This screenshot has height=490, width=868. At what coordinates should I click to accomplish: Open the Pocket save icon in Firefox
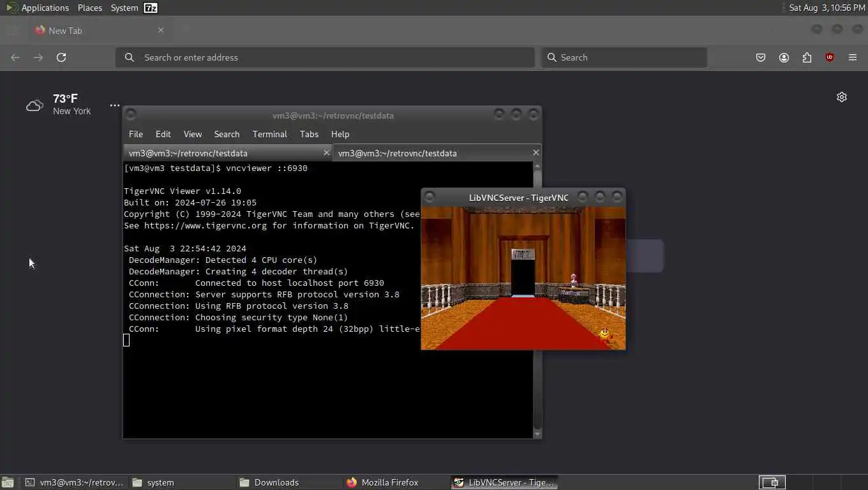[x=761, y=57]
